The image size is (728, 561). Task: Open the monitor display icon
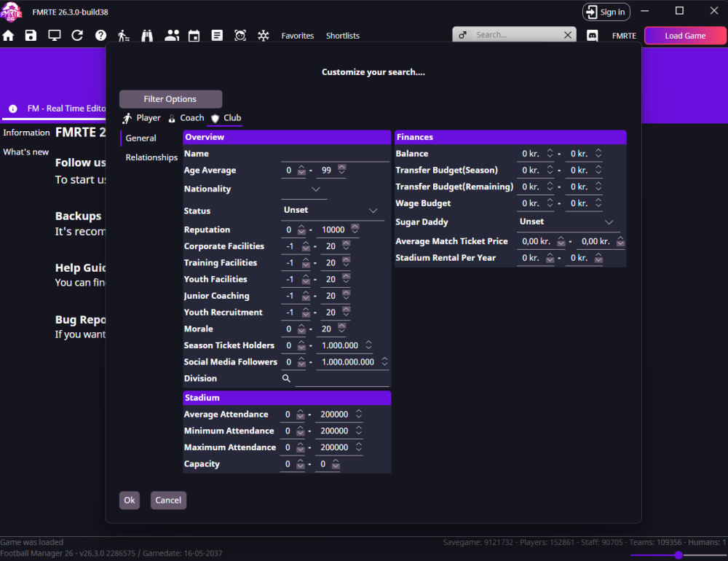(55, 36)
